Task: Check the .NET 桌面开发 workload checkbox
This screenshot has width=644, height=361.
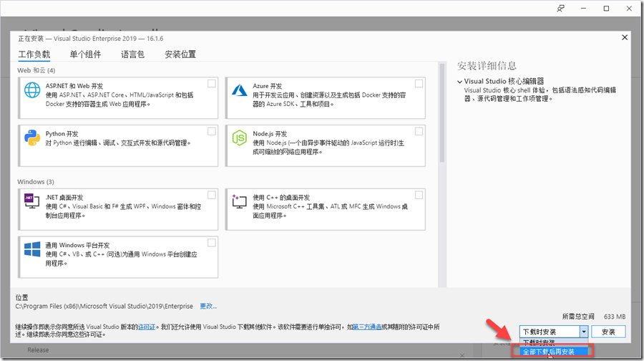Action: [x=212, y=195]
